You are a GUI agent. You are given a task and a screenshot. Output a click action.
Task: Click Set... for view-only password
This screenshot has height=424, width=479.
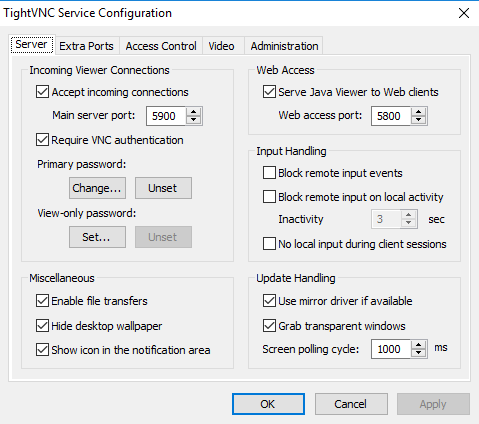(97, 237)
